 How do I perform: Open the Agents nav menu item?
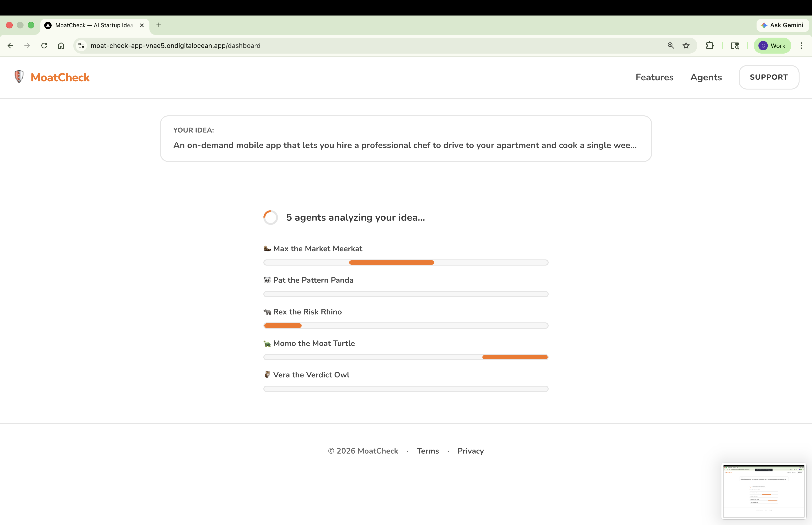pos(706,77)
